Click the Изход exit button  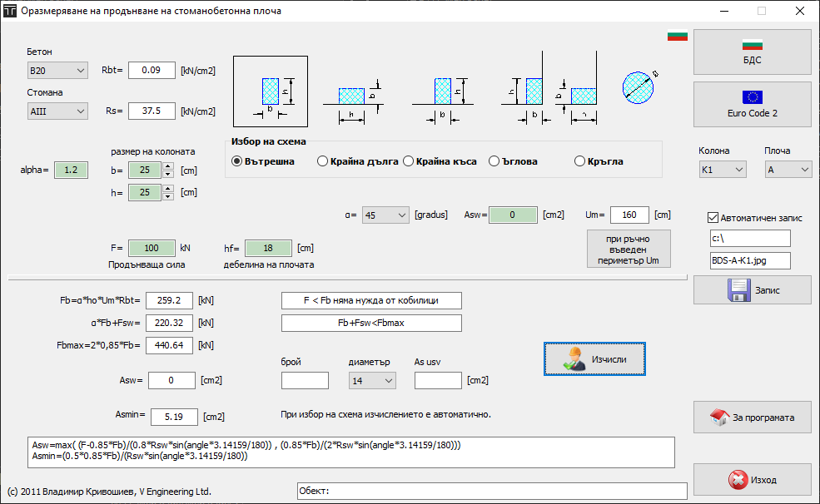(752, 480)
